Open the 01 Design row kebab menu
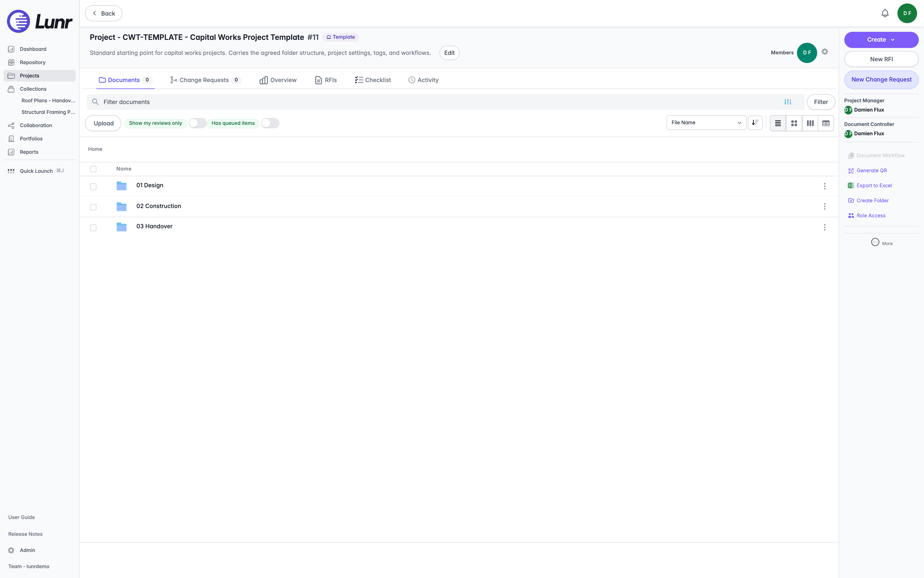Screen dimensions: 924x578 (x=825, y=186)
